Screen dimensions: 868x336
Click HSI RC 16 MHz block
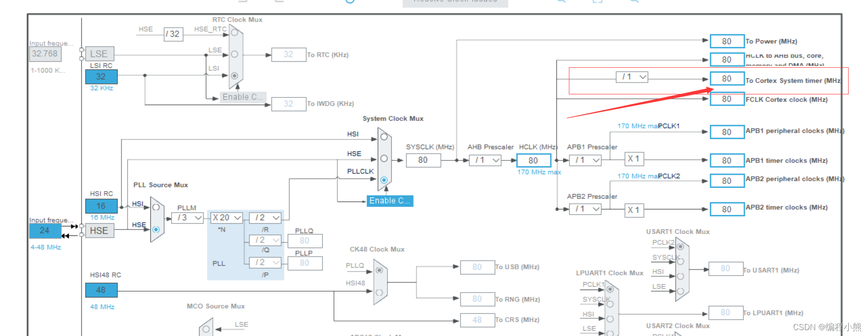(x=102, y=206)
